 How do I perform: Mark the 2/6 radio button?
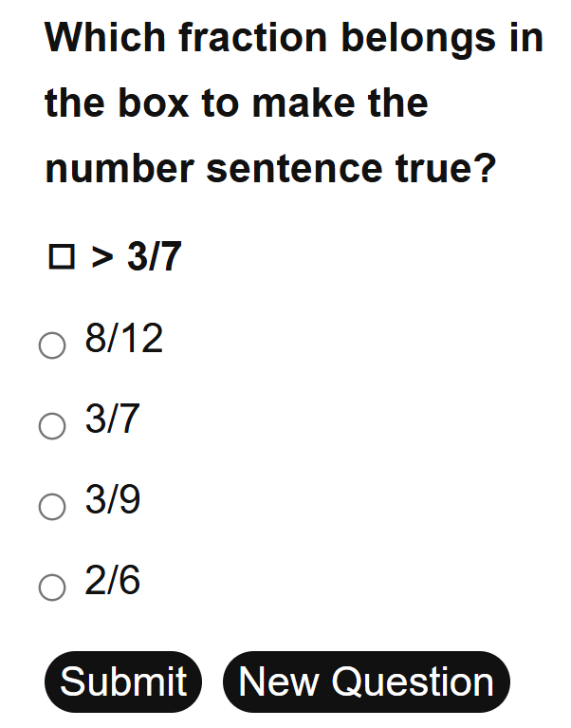tap(52, 588)
